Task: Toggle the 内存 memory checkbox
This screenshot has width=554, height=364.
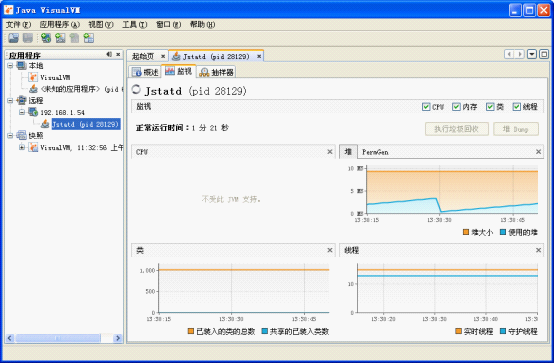Action: [456, 107]
